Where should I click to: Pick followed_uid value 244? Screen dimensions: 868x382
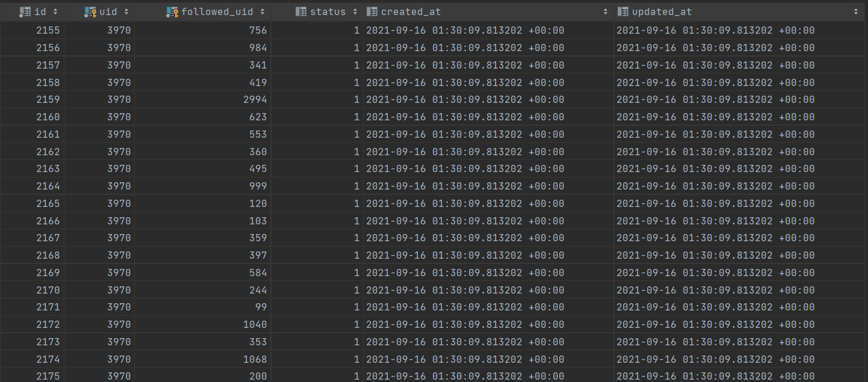(x=258, y=291)
